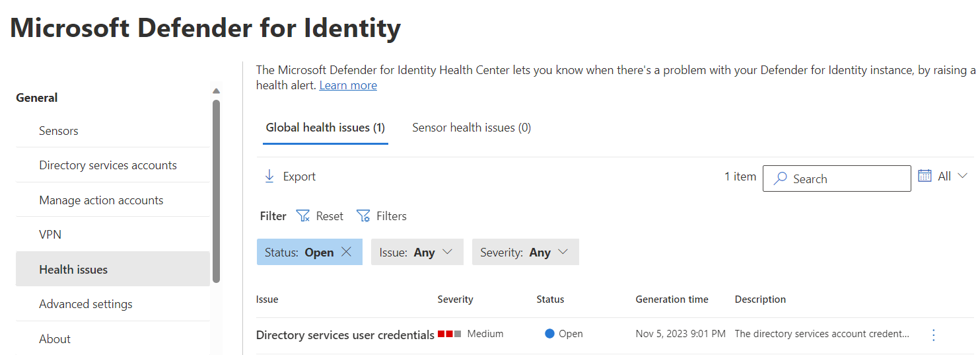980x355 pixels.
Task: Click the blue Open status dot
Action: pos(549,334)
